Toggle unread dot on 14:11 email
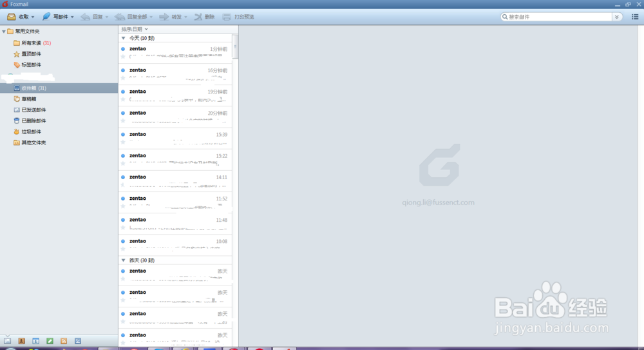This screenshot has width=644, height=350. tap(123, 177)
